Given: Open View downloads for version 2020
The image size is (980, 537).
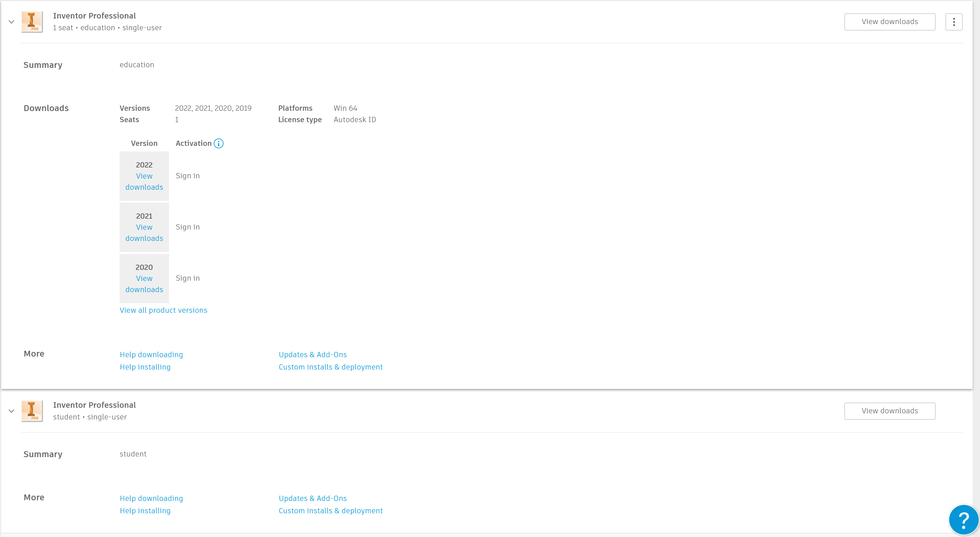Looking at the screenshot, I should point(144,284).
